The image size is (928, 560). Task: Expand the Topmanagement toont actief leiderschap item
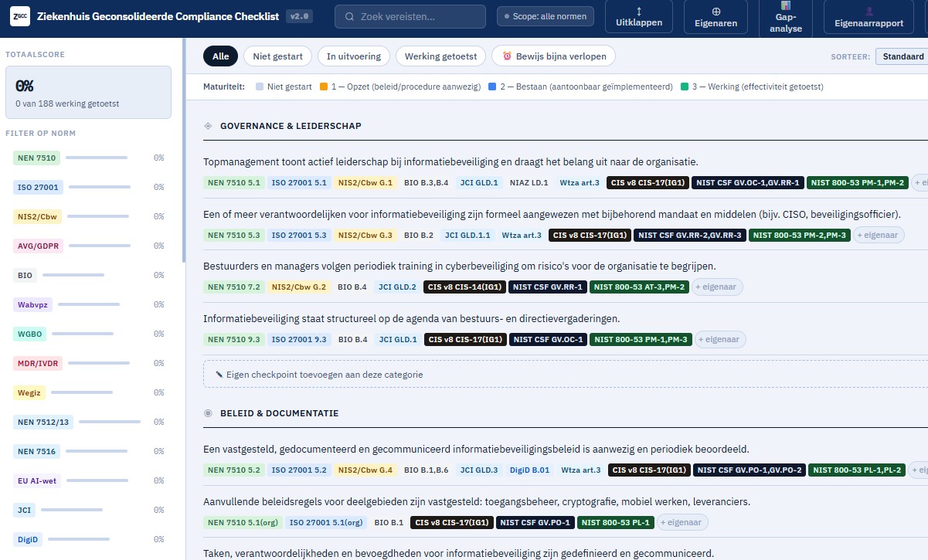coord(450,161)
